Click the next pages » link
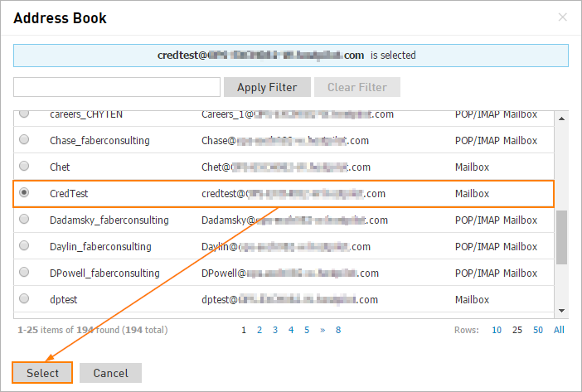582x392 pixels. [323, 330]
